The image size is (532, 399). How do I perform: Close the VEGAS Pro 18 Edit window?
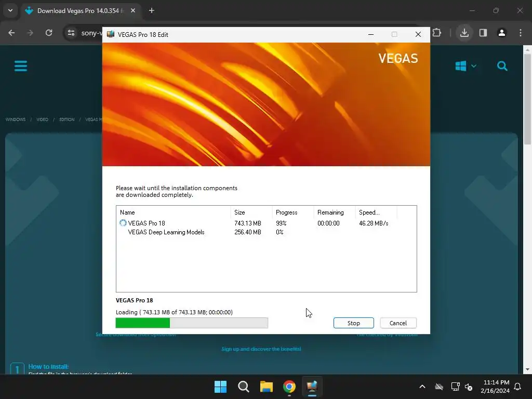[418, 34]
